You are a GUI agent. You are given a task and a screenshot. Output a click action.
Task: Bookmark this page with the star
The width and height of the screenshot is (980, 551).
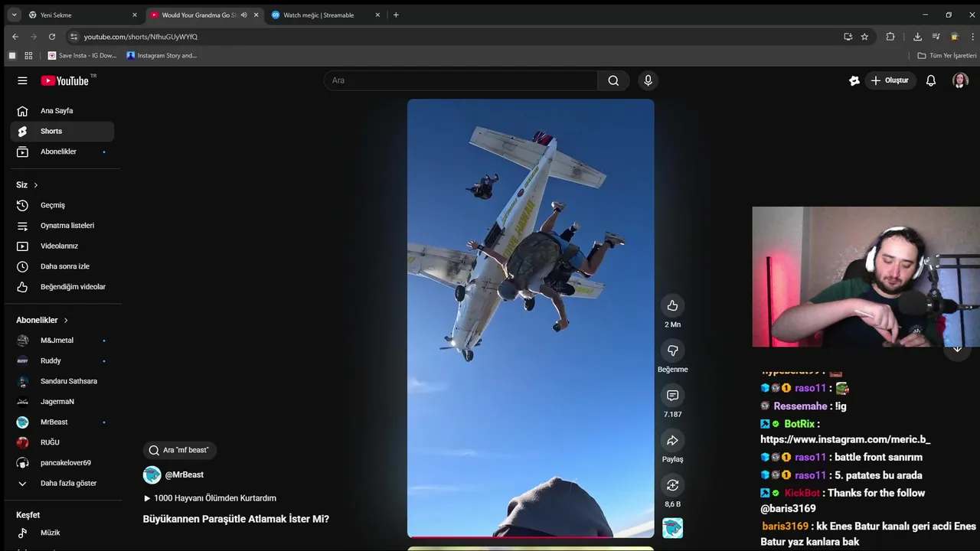[864, 36]
